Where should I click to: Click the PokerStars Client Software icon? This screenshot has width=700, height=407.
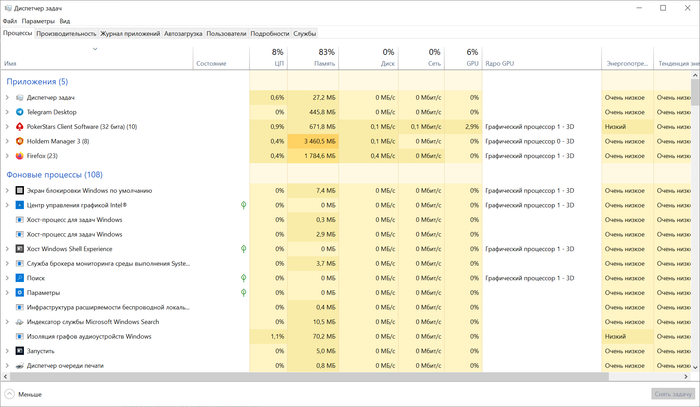point(20,127)
